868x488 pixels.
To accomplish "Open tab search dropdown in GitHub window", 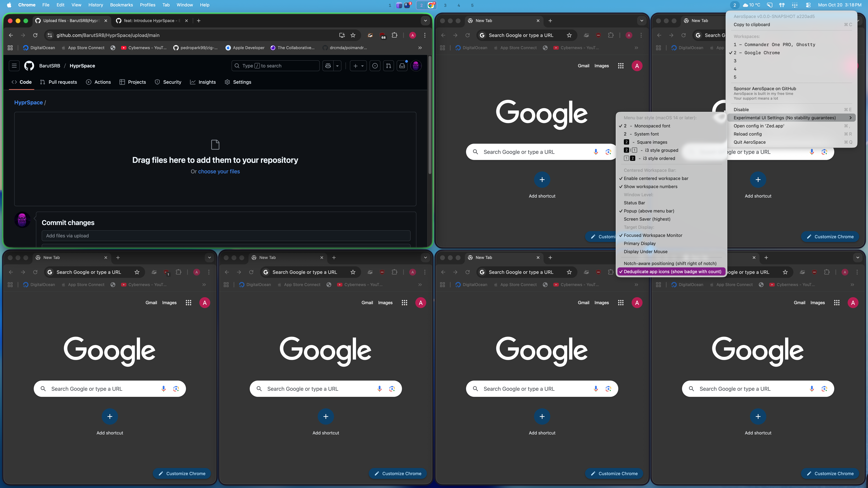I will pyautogui.click(x=425, y=21).
